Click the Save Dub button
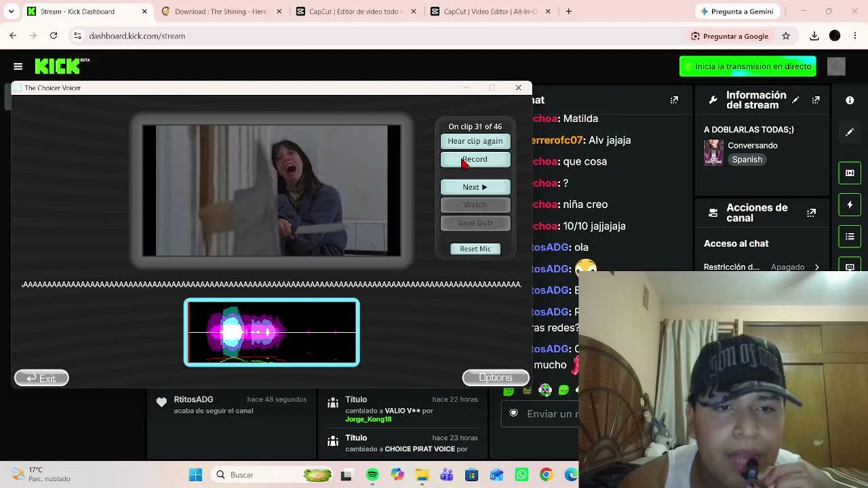 (x=475, y=223)
